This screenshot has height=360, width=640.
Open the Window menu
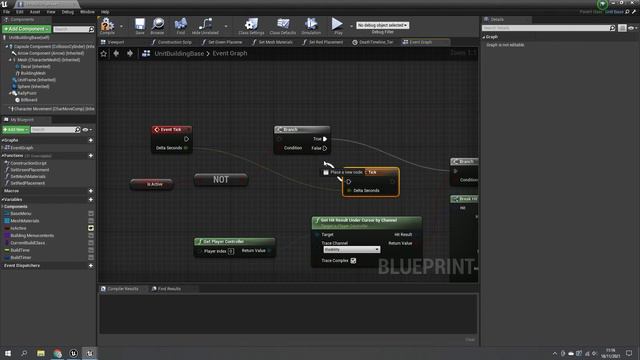[x=87, y=12]
